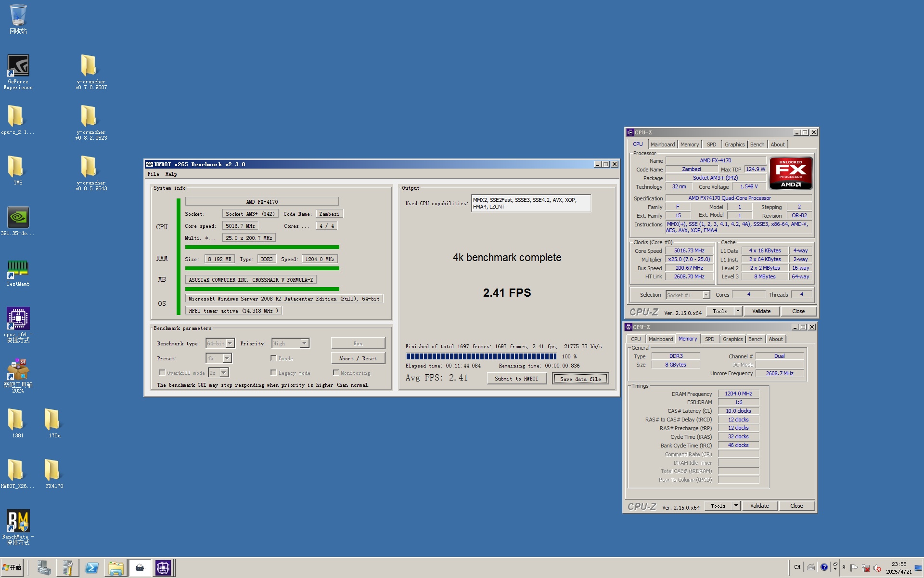
Task: Open Windows Explorer from the taskbar
Action: [x=115, y=568]
